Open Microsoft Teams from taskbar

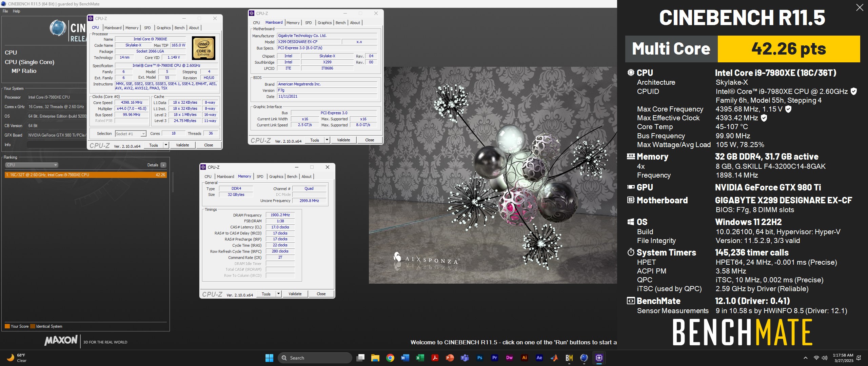tap(465, 358)
